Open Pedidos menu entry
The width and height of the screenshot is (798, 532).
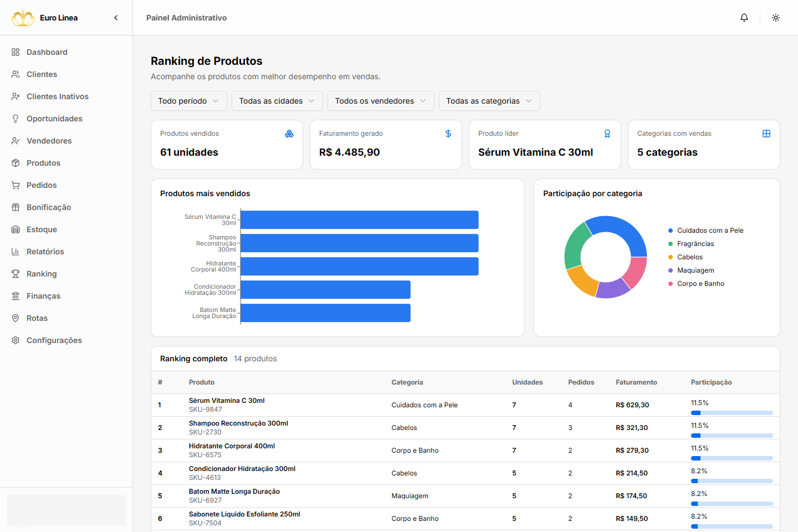[x=66, y=185]
